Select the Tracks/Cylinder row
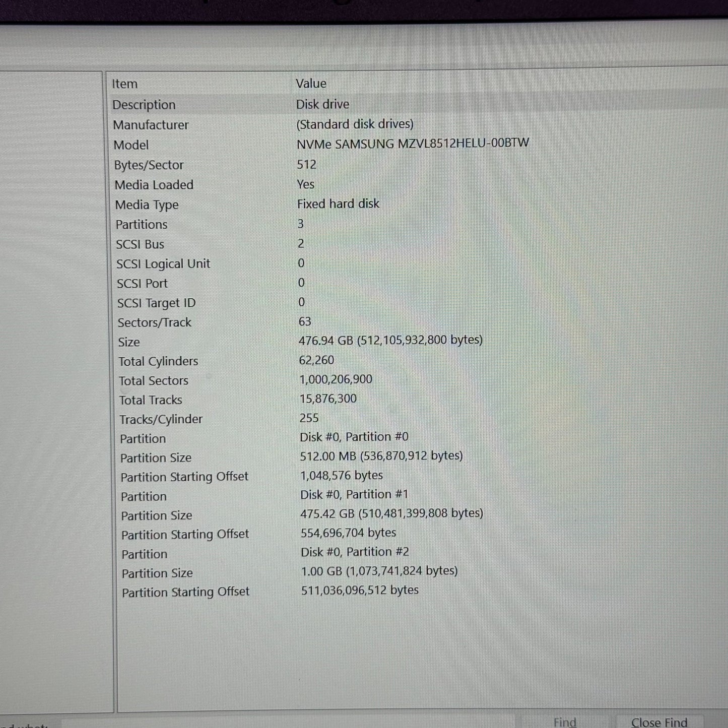 point(161,419)
